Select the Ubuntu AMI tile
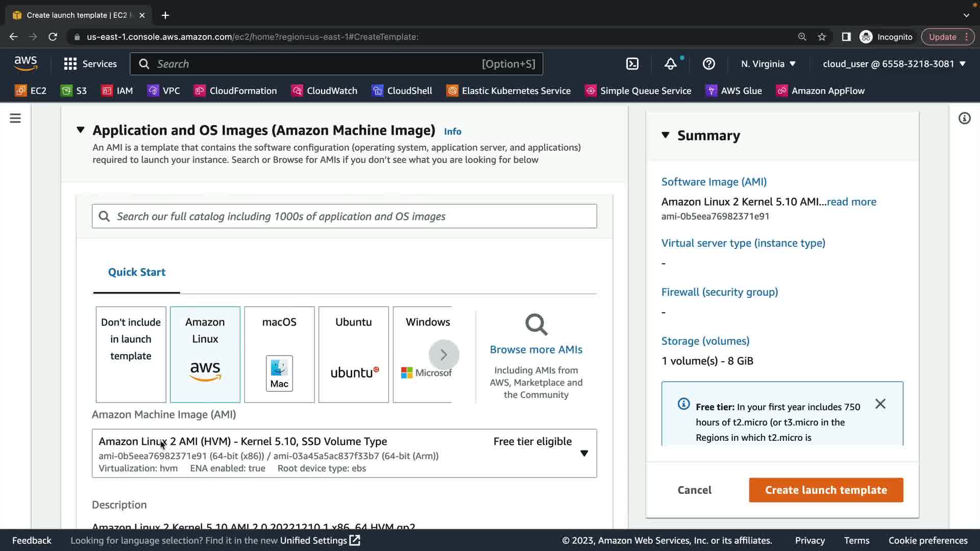 pyautogui.click(x=353, y=354)
